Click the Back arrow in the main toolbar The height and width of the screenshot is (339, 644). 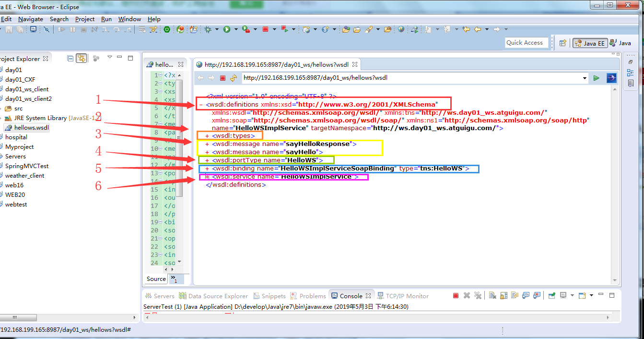(x=478, y=29)
